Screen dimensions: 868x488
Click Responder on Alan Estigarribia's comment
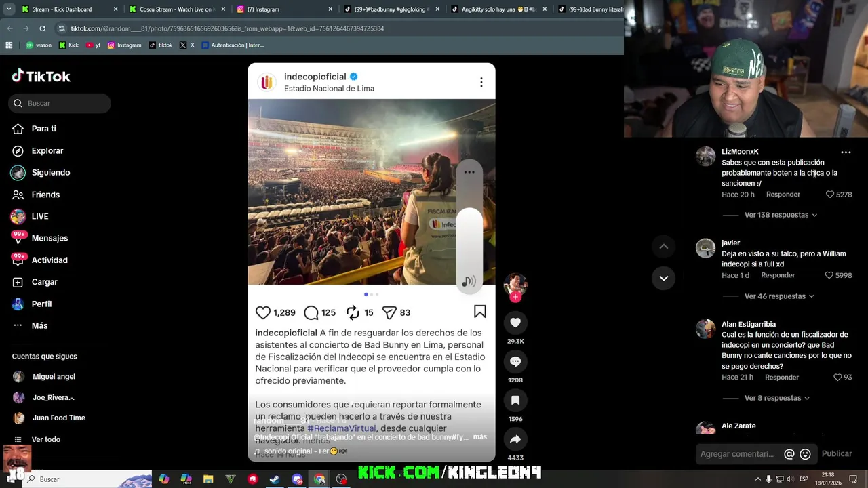[x=782, y=378]
